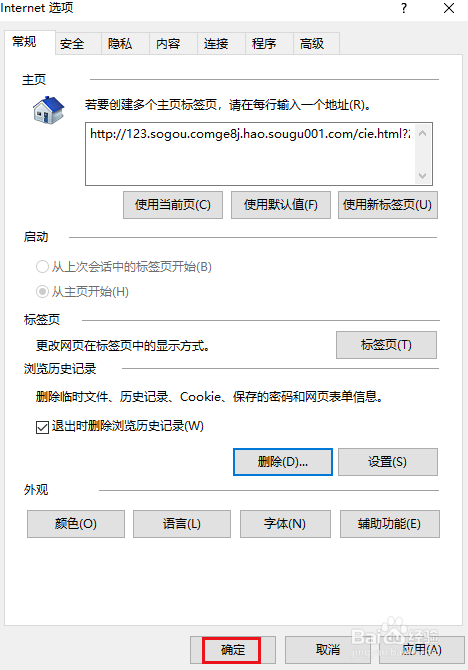Open 标签页(T) settings button

tap(386, 345)
